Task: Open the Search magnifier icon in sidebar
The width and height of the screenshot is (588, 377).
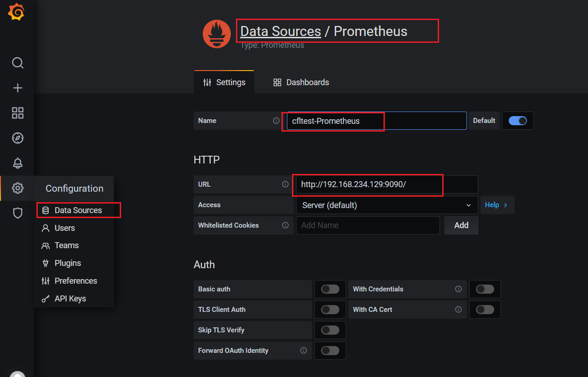Action: click(17, 63)
